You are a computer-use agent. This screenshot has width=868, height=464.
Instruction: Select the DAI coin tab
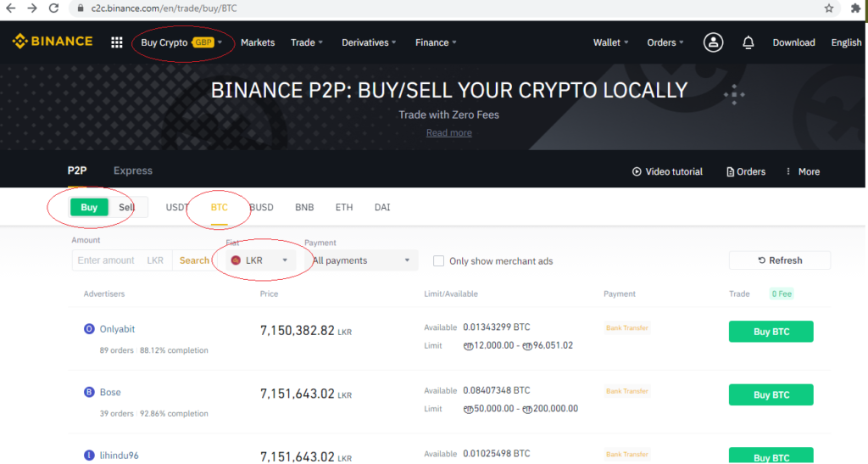(x=382, y=207)
